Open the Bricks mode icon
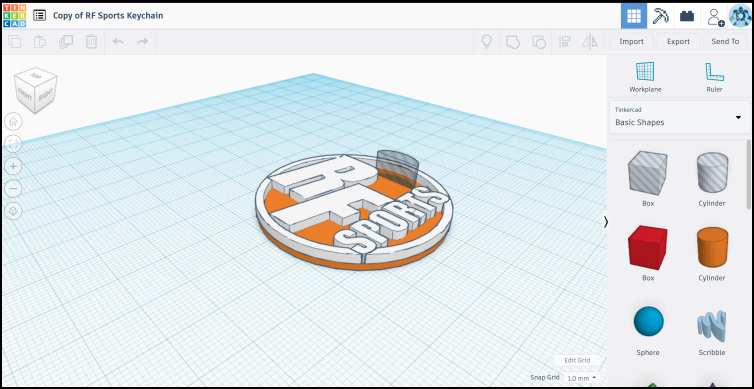The width and height of the screenshot is (754, 389). pyautogui.click(x=687, y=16)
